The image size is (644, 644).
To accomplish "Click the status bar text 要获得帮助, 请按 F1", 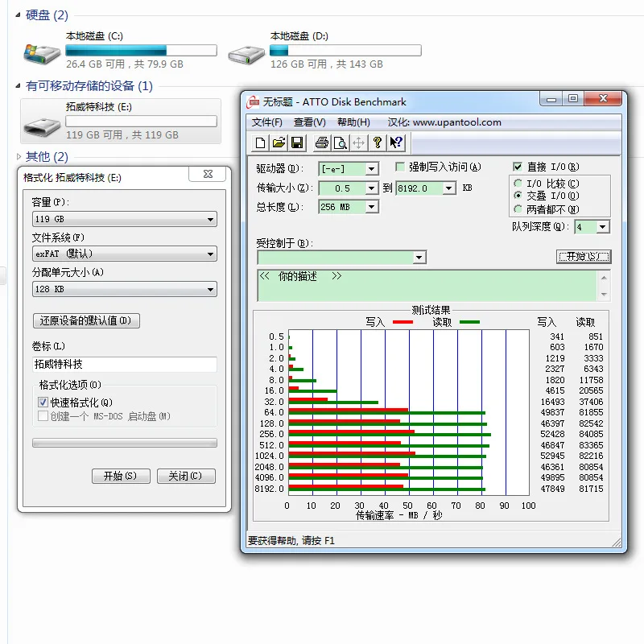I will tap(291, 541).
